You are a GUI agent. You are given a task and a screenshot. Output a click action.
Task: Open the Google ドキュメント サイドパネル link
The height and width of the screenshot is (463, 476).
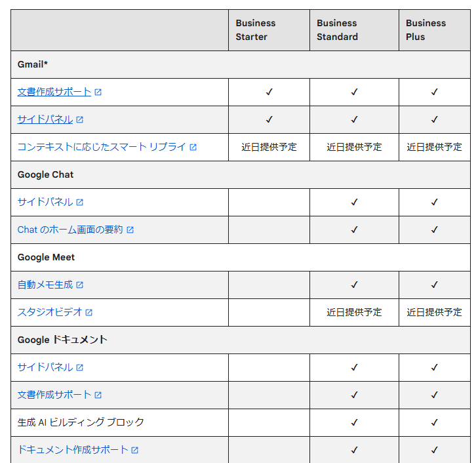tap(45, 367)
